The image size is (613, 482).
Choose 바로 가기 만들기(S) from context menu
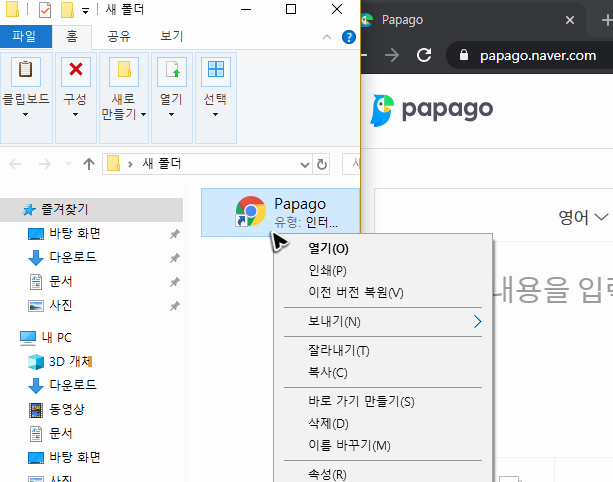click(x=383, y=401)
